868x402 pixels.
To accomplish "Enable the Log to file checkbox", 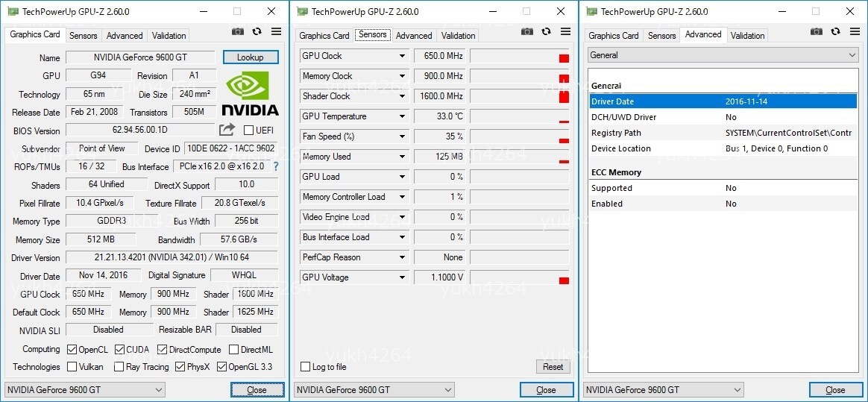I will click(305, 366).
